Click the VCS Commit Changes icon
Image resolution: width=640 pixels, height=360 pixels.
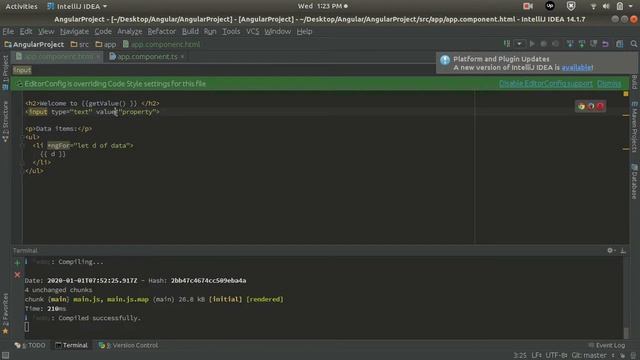click(x=582, y=44)
